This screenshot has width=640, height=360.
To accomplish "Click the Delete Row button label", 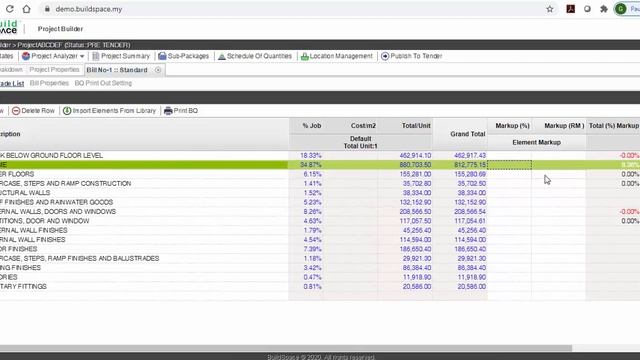I will [x=38, y=111].
